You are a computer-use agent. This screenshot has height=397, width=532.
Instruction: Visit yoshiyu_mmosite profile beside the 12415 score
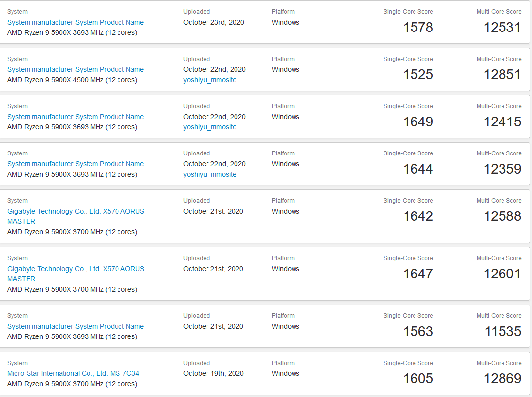coord(210,127)
